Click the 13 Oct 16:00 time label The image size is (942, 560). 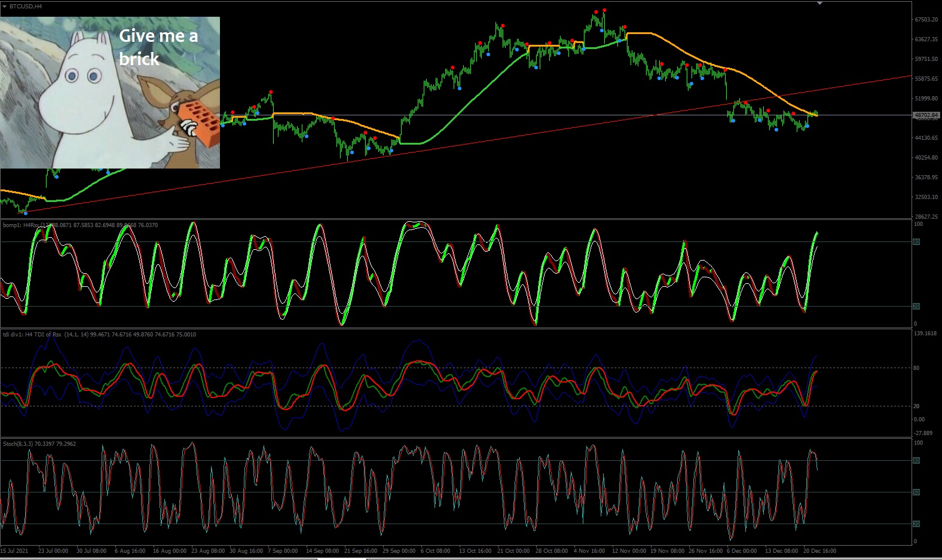click(475, 551)
